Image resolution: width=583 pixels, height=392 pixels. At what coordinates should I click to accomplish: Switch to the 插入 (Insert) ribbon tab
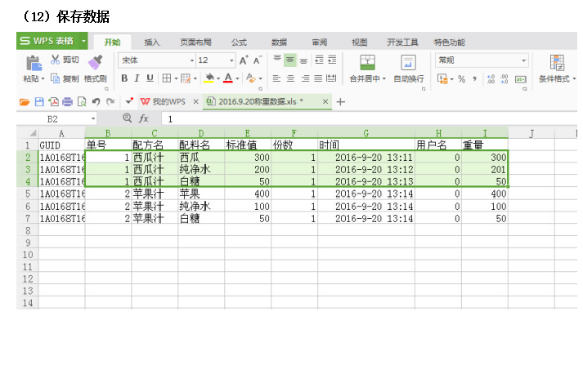(x=152, y=42)
